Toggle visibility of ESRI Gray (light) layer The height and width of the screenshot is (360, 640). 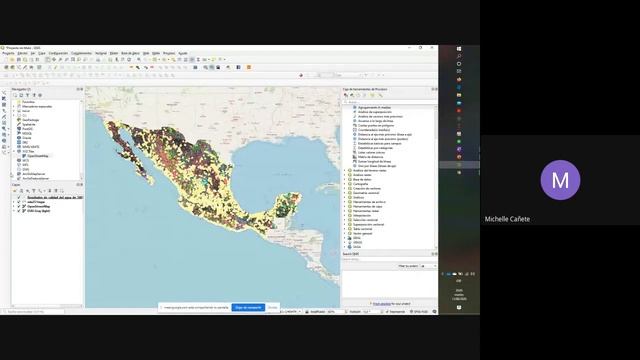point(19,211)
